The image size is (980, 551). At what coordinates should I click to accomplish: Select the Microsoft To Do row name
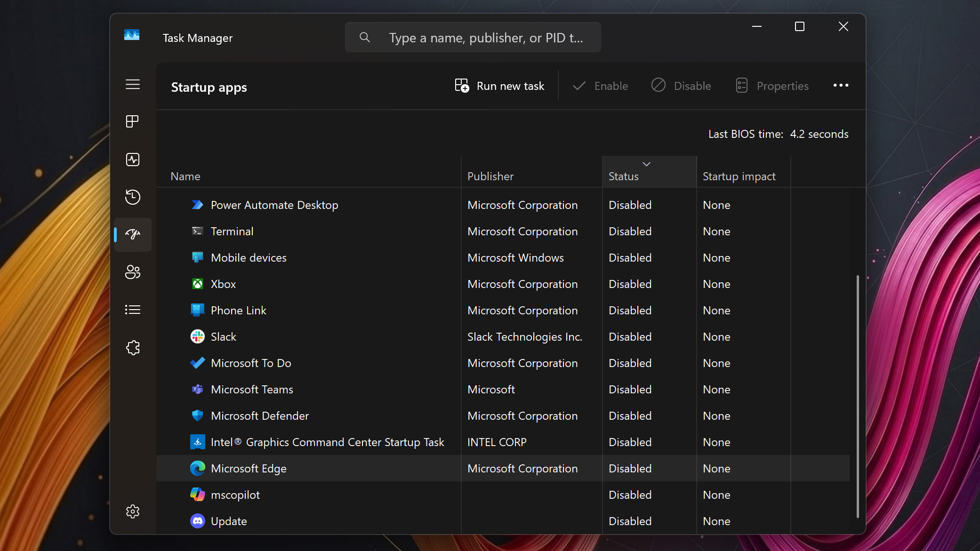251,363
